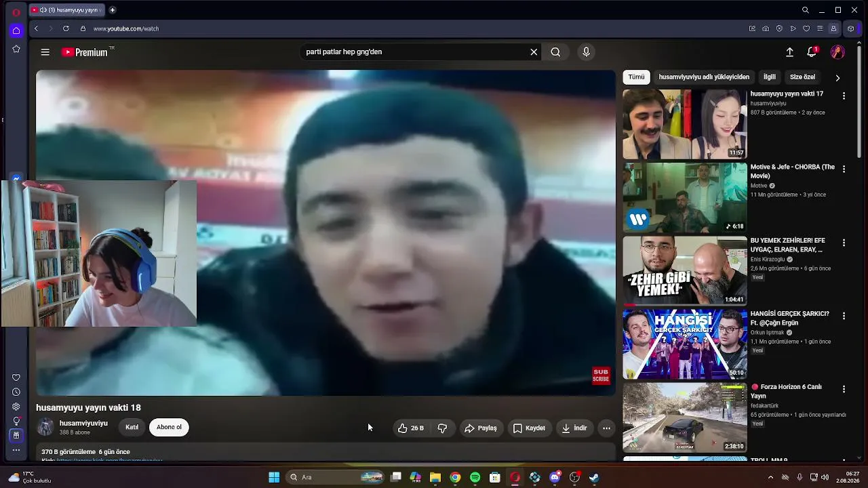Take a snapshot with camera icon

[766, 28]
